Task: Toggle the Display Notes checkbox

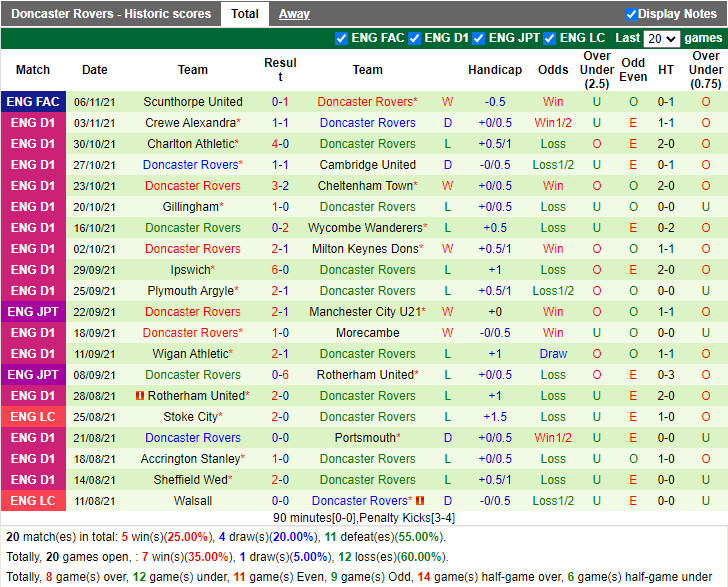Action: click(631, 14)
